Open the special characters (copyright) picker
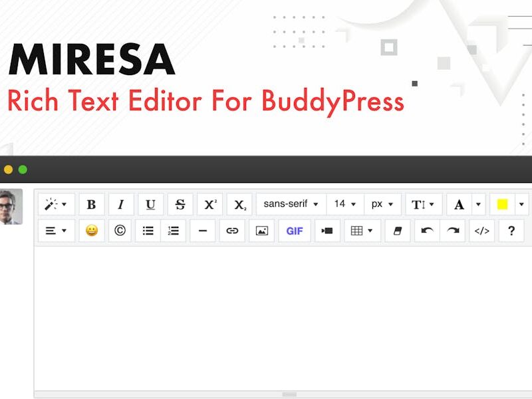532x399 pixels. pos(120,231)
